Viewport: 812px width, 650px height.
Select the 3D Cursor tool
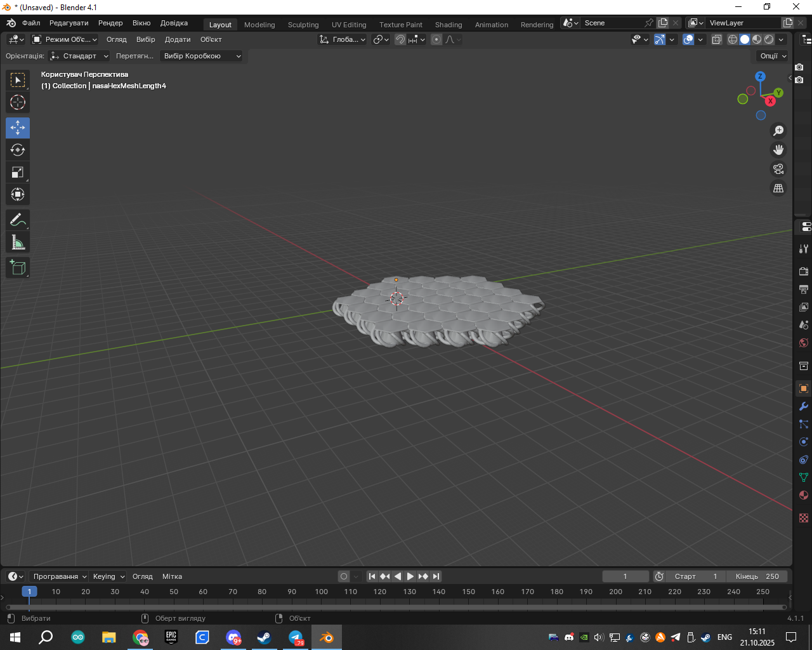(x=18, y=102)
